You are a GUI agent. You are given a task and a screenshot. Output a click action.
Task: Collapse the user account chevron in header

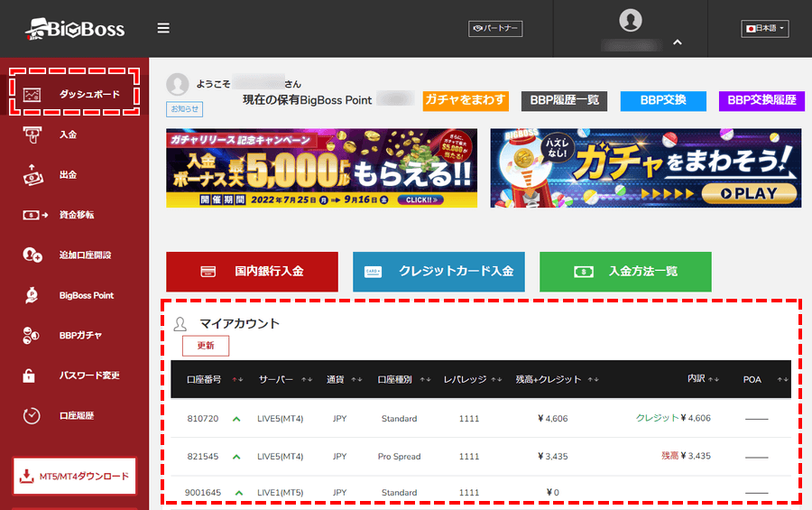click(677, 42)
